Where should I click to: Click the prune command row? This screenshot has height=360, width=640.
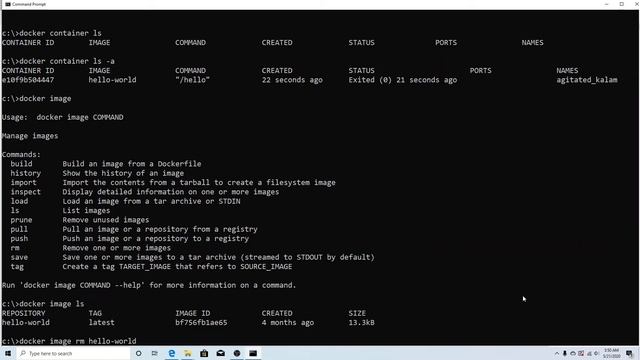pyautogui.click(x=80, y=220)
